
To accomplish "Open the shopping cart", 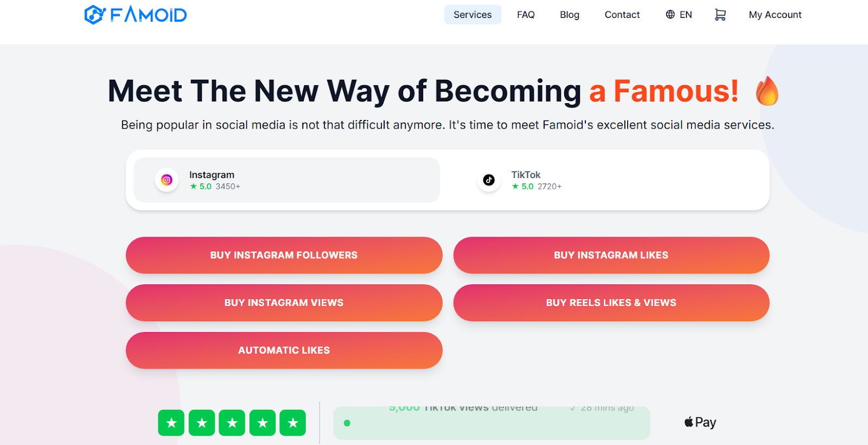I will [720, 15].
